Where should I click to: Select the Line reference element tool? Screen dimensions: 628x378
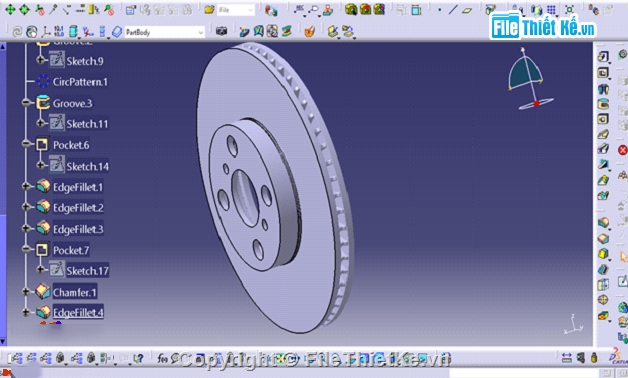click(453, 10)
